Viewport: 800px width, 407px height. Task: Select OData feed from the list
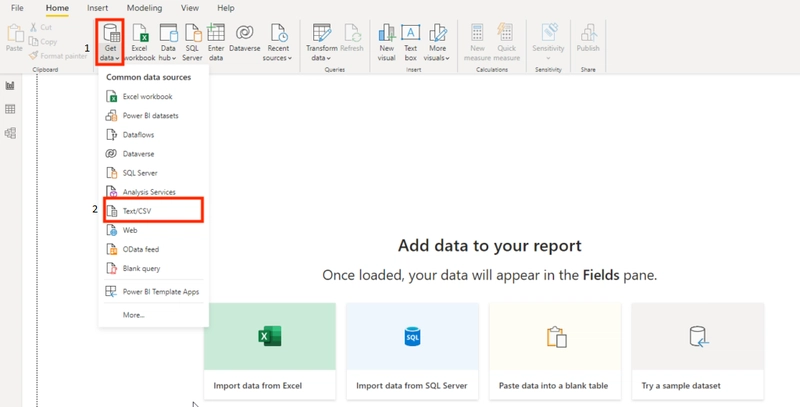click(154, 249)
